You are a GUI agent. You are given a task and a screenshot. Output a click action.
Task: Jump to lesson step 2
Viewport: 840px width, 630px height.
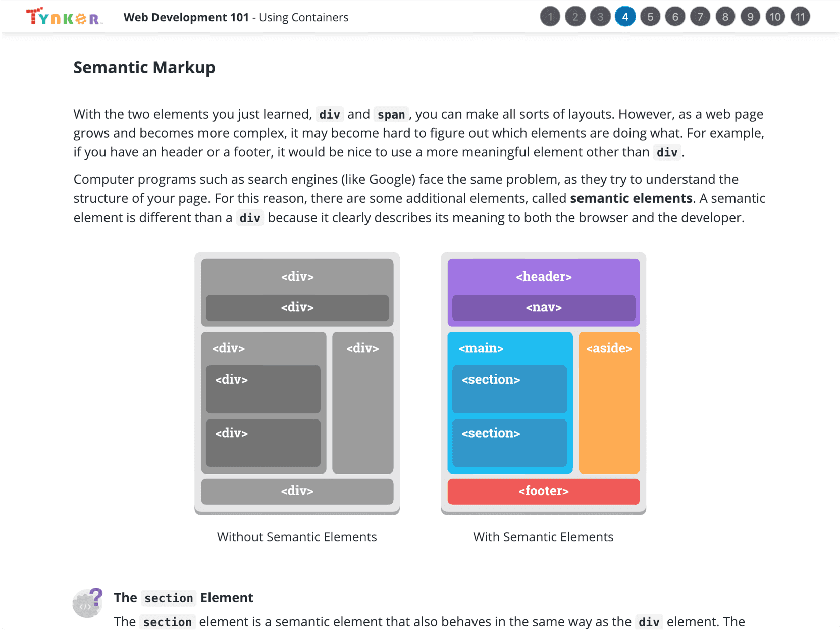pos(575,17)
